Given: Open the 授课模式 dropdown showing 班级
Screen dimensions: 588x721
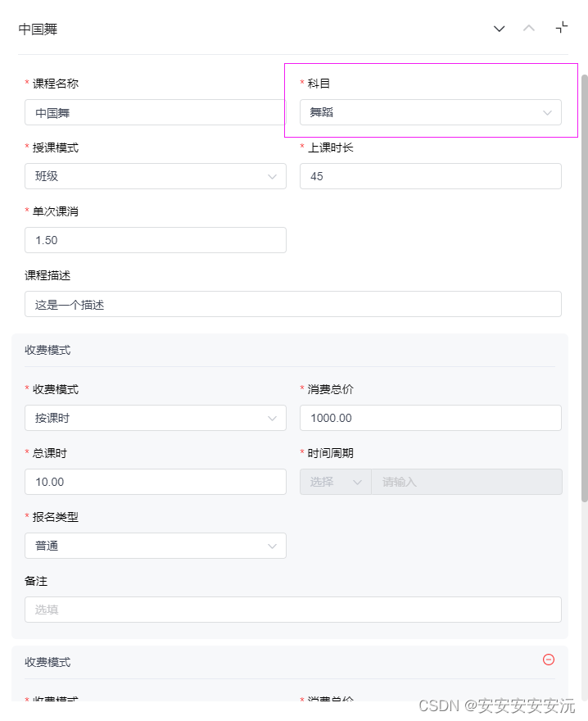Looking at the screenshot, I should pos(156,176).
